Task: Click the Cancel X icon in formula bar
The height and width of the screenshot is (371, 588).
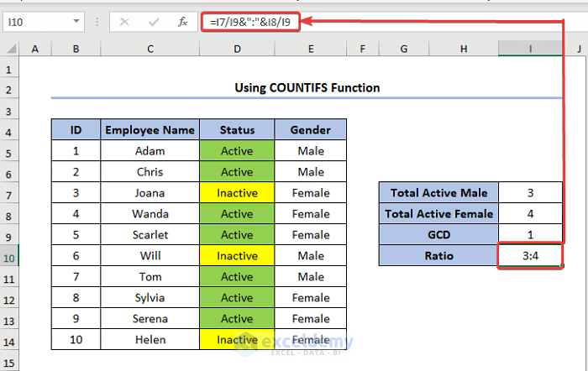Action: (124, 22)
